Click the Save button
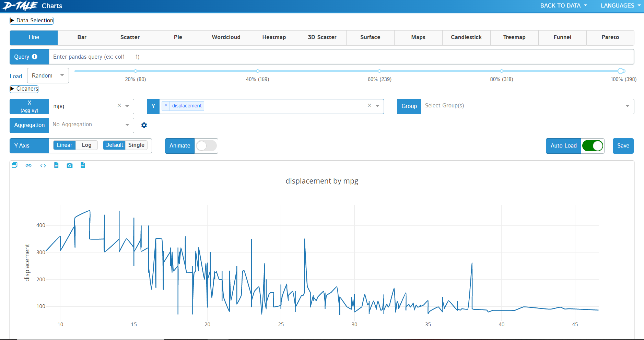644x340 pixels. (x=623, y=146)
